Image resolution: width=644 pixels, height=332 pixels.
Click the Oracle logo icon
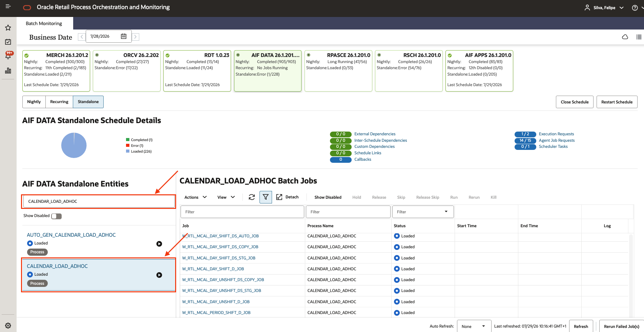click(x=27, y=7)
